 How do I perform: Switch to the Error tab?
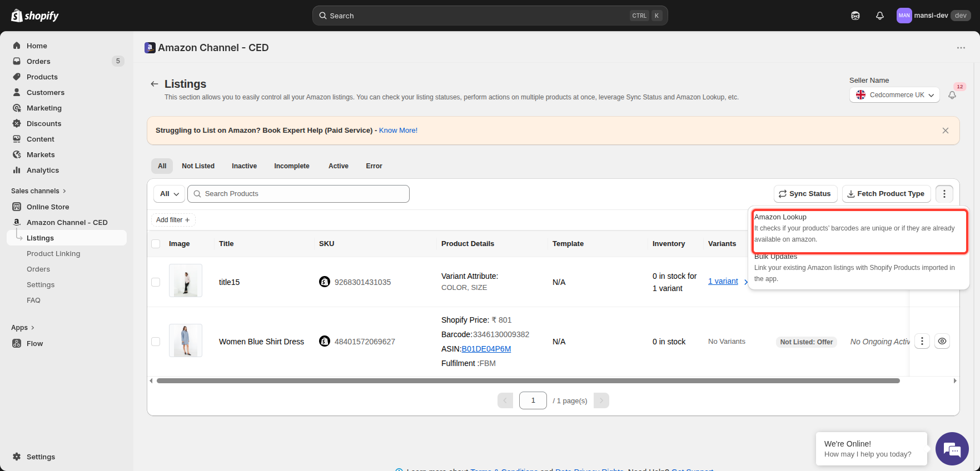374,166
